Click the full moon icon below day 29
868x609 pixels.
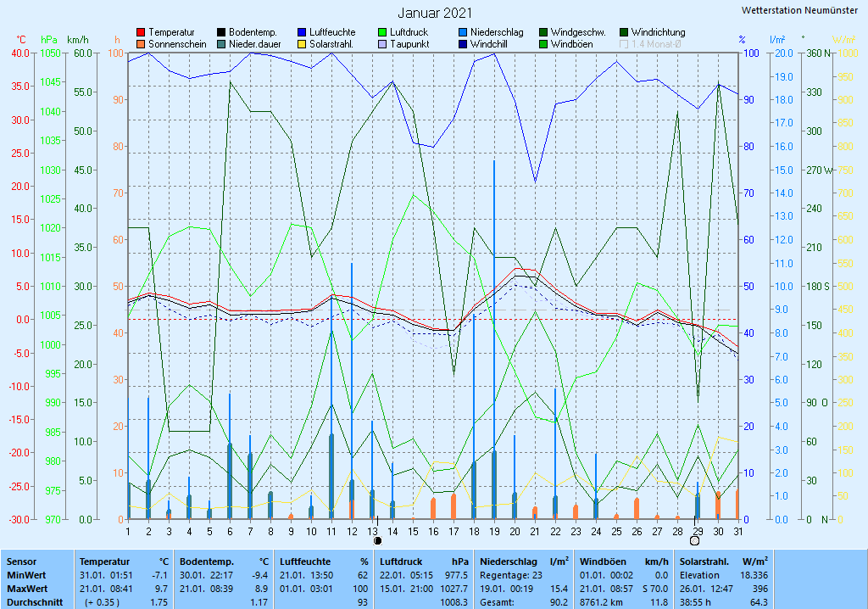pos(695,541)
